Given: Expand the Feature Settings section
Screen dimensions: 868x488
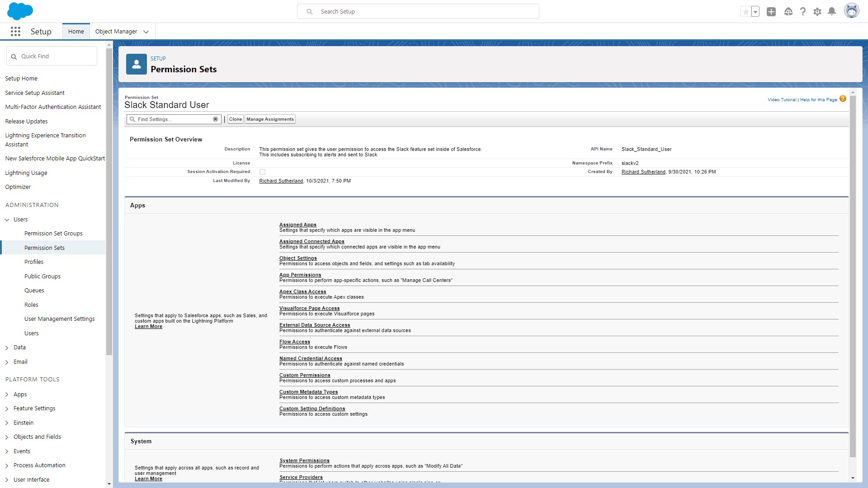Looking at the screenshot, I should click(x=7, y=408).
